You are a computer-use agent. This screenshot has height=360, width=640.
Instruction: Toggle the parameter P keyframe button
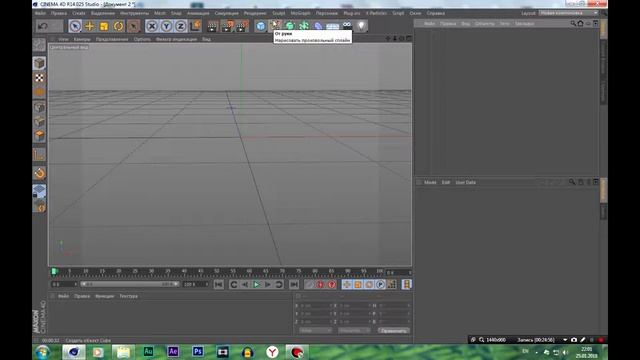[380, 284]
